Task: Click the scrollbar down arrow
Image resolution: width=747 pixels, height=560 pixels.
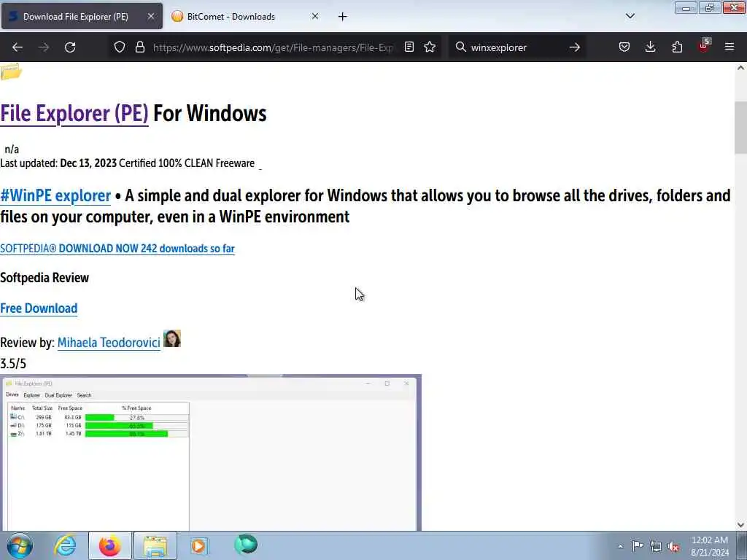Action: point(740,525)
